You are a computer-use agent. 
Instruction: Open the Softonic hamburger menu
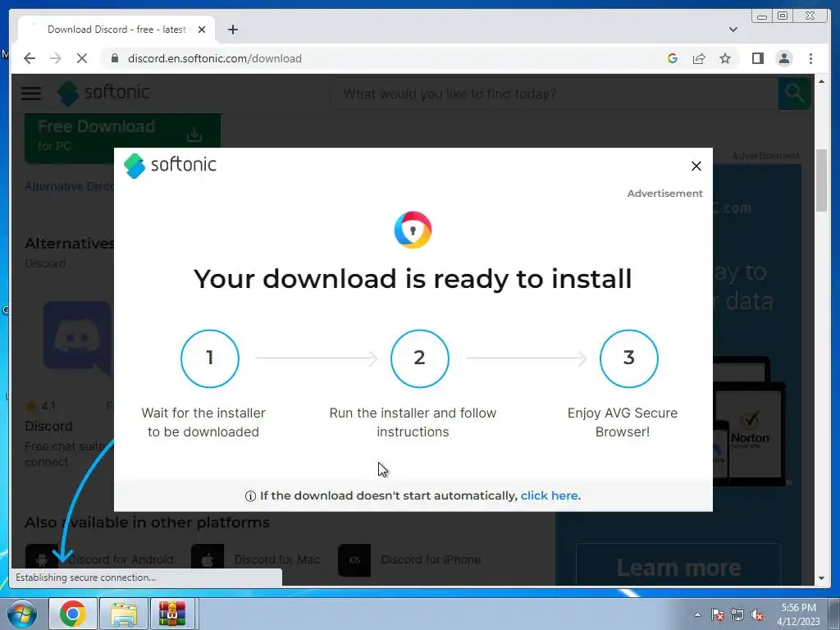31,94
